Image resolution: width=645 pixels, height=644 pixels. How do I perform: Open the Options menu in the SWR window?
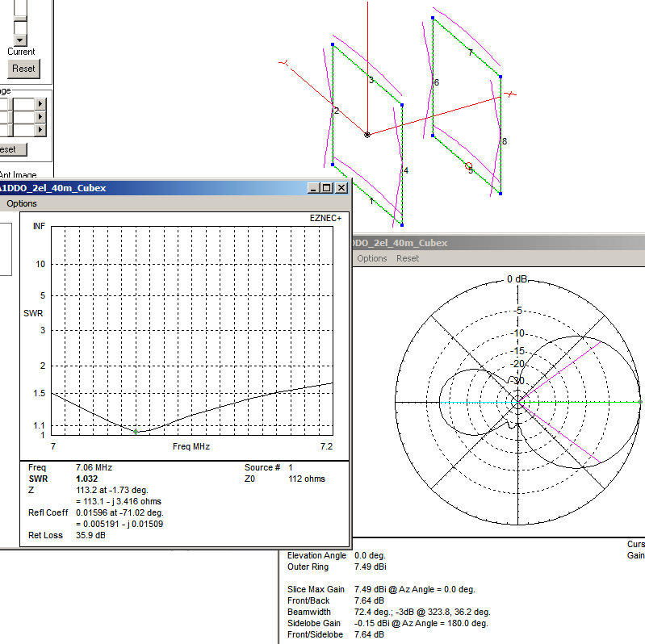pos(21,203)
